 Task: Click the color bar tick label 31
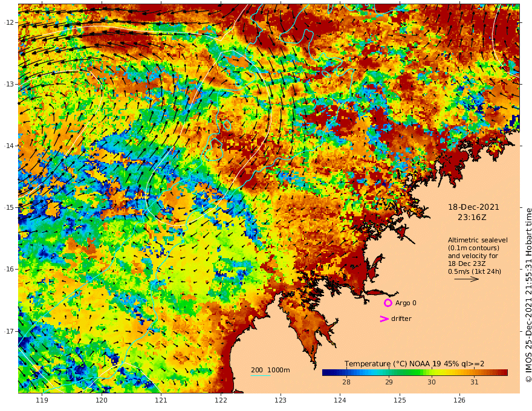click(475, 382)
